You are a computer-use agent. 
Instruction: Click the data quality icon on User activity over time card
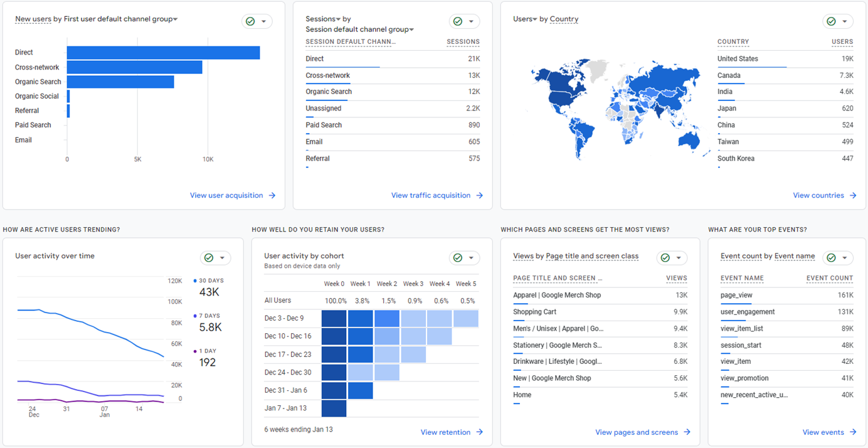[x=209, y=257]
